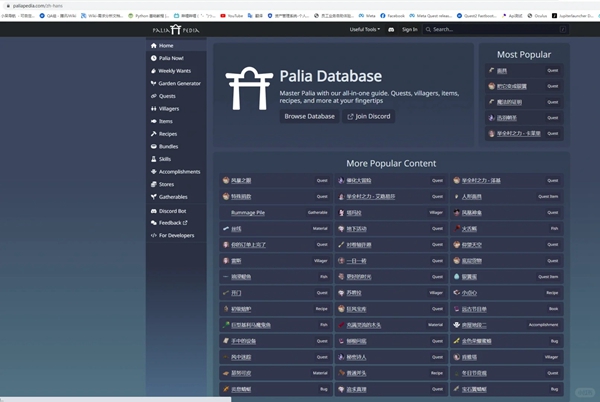Image resolution: width=600 pixels, height=402 pixels.
Task: Click icon of the Rummage Pile row's lower neighbor Material item
Action: click(x=226, y=229)
